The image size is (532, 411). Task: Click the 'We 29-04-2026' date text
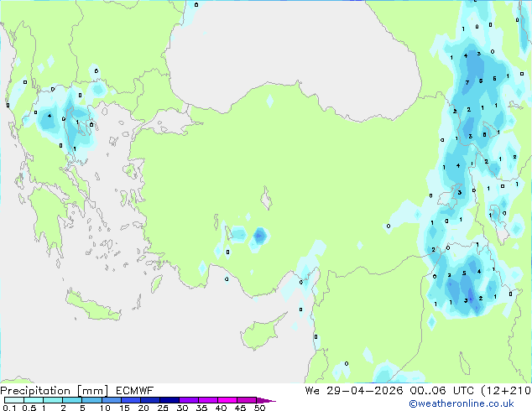click(354, 391)
